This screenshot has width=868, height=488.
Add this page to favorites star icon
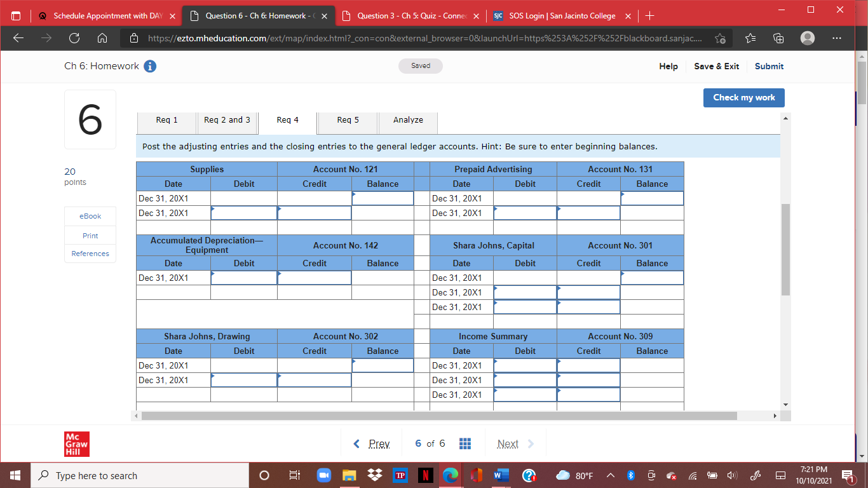coord(720,39)
